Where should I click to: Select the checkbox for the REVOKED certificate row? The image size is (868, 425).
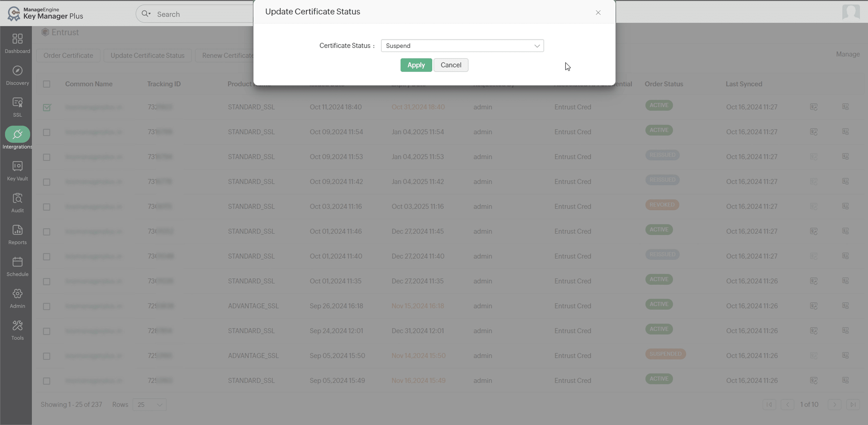[46, 207]
